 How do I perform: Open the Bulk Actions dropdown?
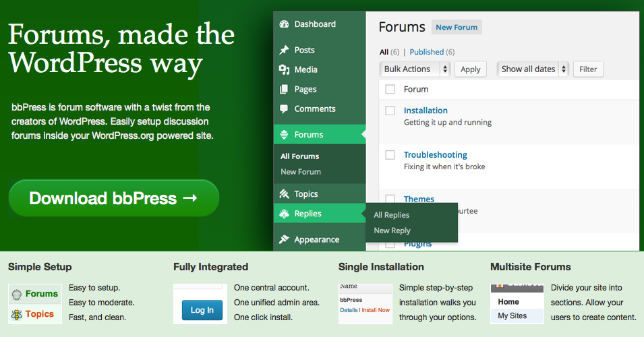coord(415,69)
